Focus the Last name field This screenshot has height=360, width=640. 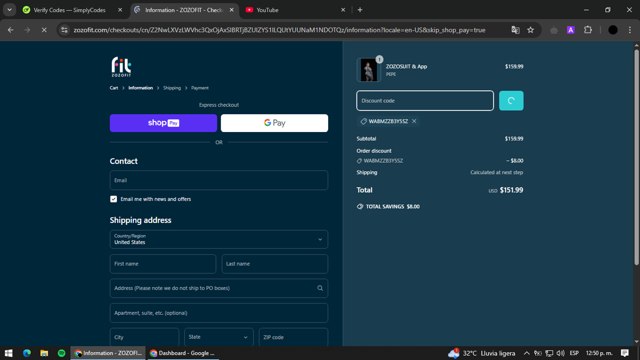pos(275,264)
